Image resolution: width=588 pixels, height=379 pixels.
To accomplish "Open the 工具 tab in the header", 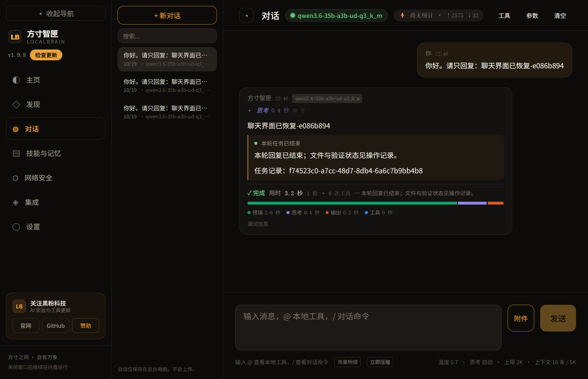I will [x=504, y=16].
